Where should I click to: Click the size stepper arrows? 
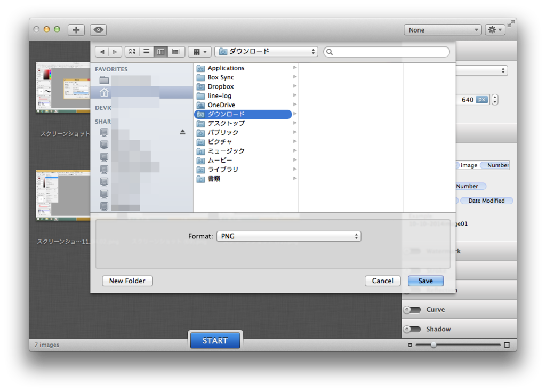[495, 100]
